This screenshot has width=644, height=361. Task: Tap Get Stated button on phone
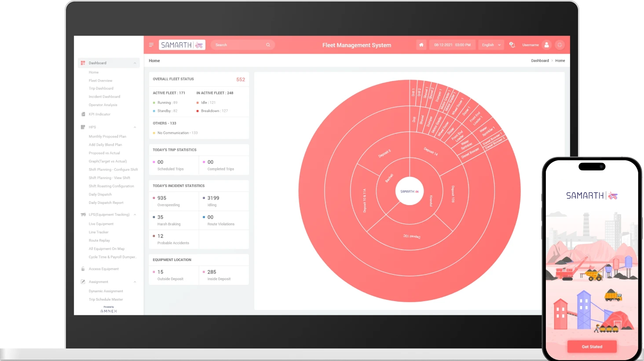click(592, 346)
